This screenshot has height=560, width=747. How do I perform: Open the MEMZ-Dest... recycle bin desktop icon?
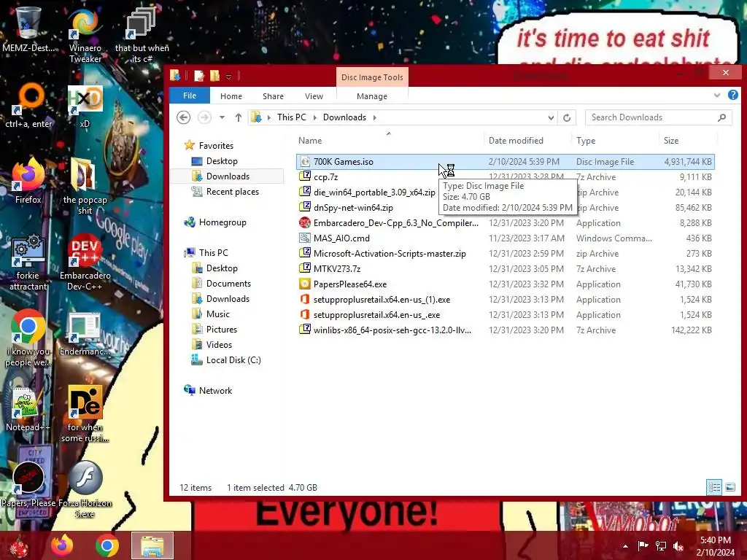click(x=28, y=29)
